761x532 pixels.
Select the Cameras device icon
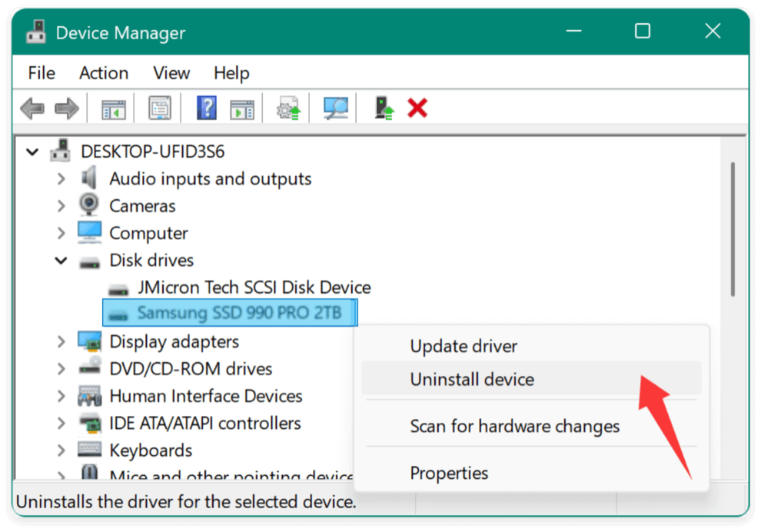point(87,205)
